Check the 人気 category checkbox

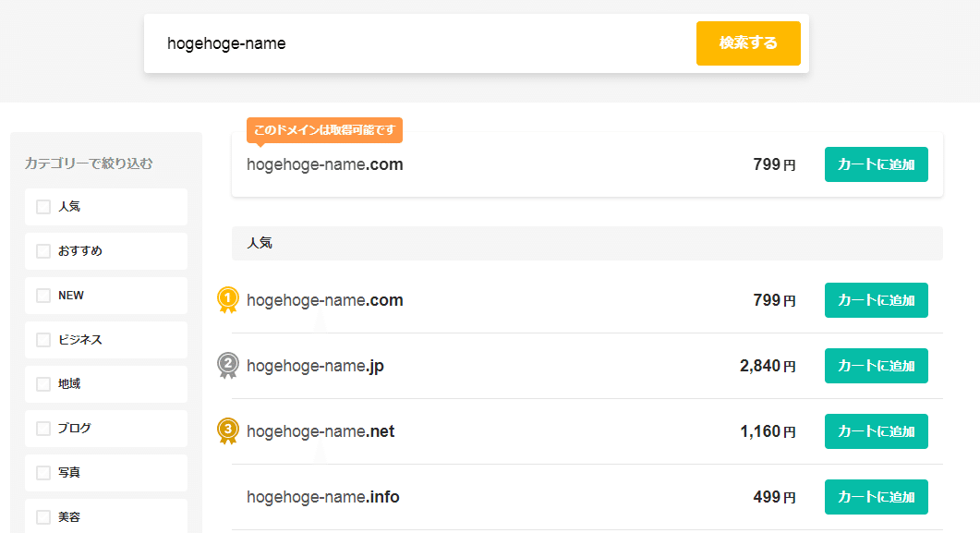(43, 207)
